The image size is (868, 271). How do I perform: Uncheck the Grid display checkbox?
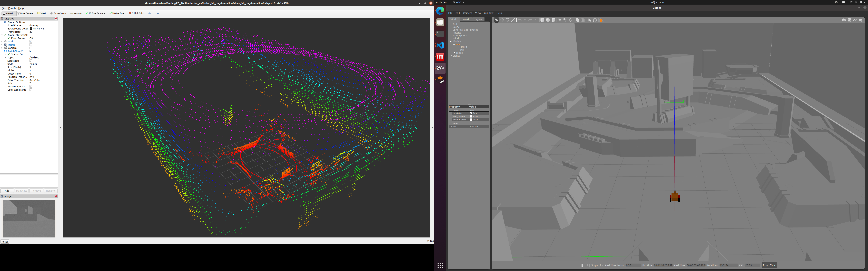(31, 41)
